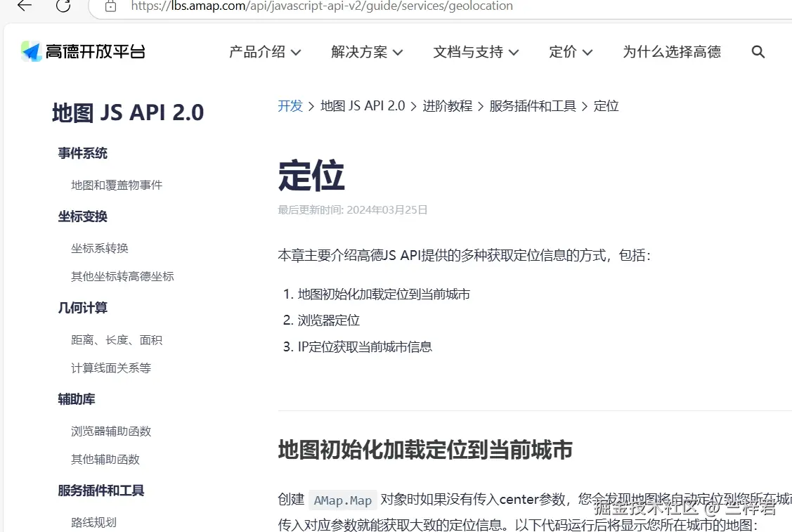Open 坐标系转换 sidebar entry
The height and width of the screenshot is (532, 792).
pyautogui.click(x=100, y=248)
